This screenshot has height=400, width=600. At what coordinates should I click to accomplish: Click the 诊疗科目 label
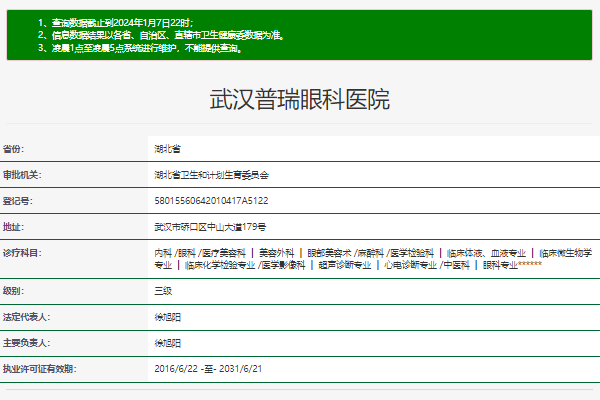(22, 253)
